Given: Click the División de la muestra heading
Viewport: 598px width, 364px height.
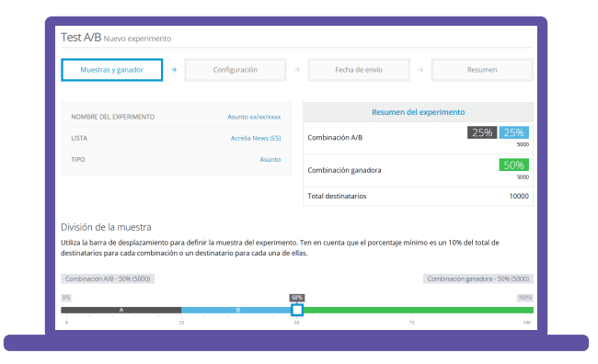Looking at the screenshot, I should pos(106,227).
